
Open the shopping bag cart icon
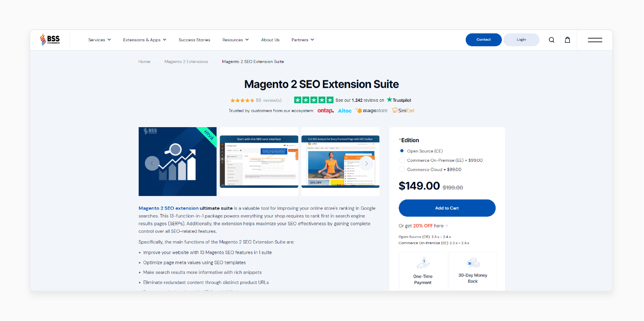(x=567, y=40)
